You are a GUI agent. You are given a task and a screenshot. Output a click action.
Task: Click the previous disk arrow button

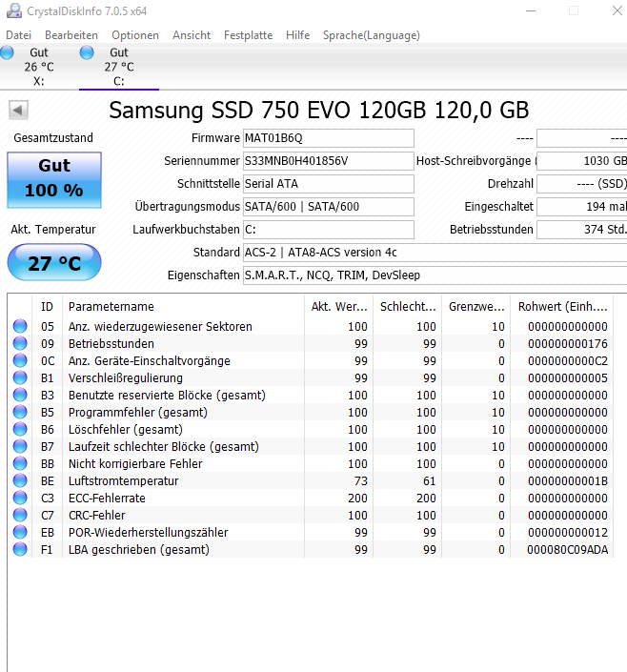click(18, 111)
